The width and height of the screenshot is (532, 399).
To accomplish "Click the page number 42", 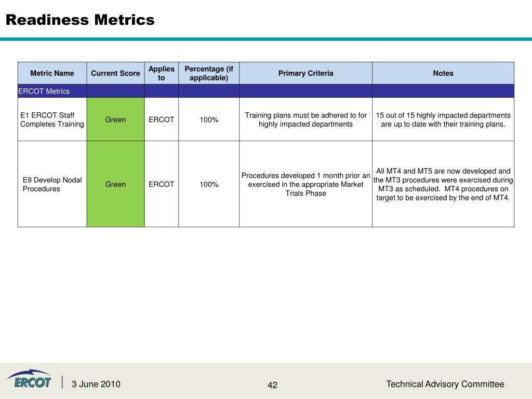I will 272,385.
